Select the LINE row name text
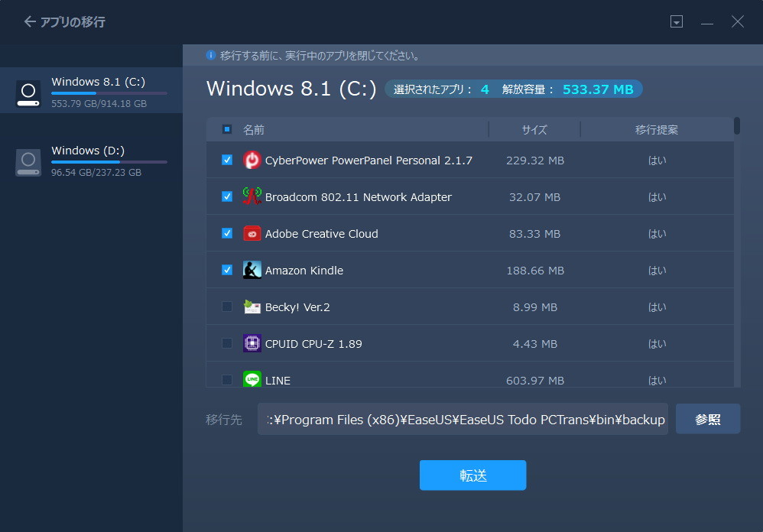Viewport: 763px width, 532px height. click(278, 381)
